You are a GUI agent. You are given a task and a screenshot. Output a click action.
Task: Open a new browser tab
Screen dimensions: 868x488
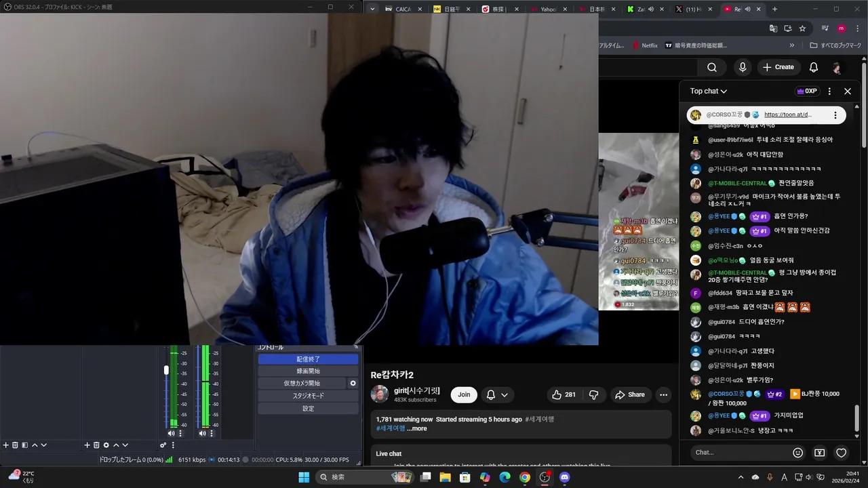pyautogui.click(x=774, y=9)
